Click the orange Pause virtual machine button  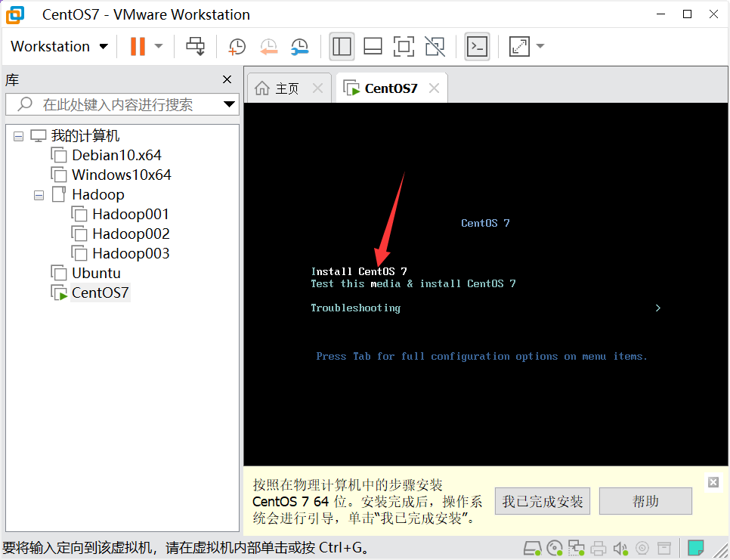138,47
